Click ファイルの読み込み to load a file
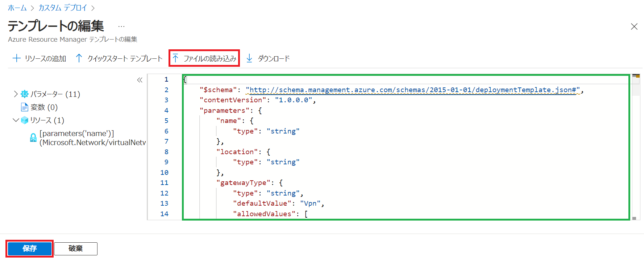The width and height of the screenshot is (644, 259). coord(210,58)
